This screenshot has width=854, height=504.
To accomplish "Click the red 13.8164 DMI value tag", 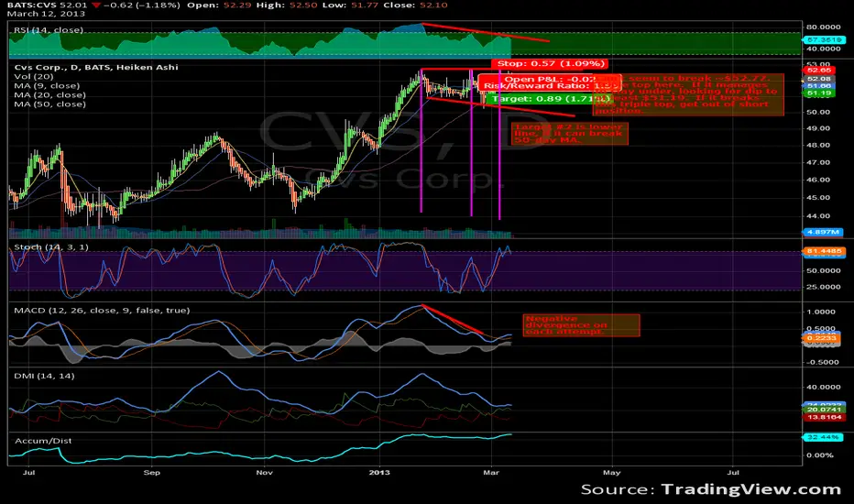I will [x=824, y=417].
